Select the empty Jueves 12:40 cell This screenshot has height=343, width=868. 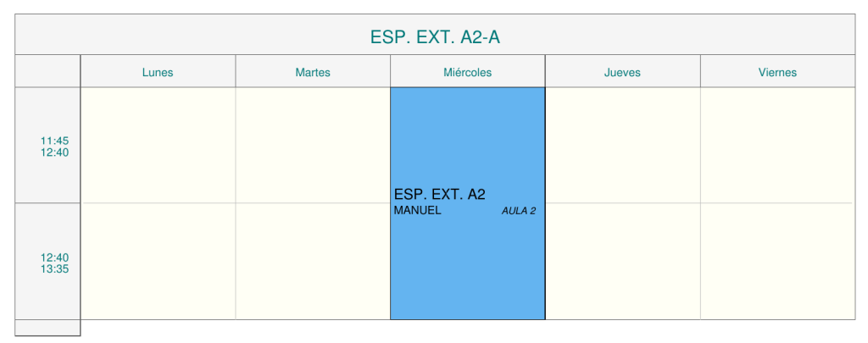(622, 262)
